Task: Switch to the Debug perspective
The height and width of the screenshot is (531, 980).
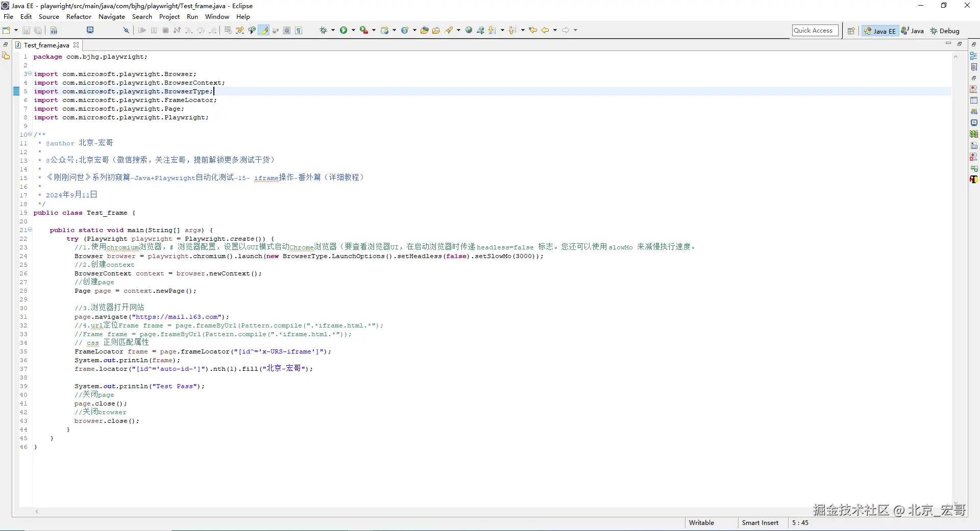Action: point(945,31)
